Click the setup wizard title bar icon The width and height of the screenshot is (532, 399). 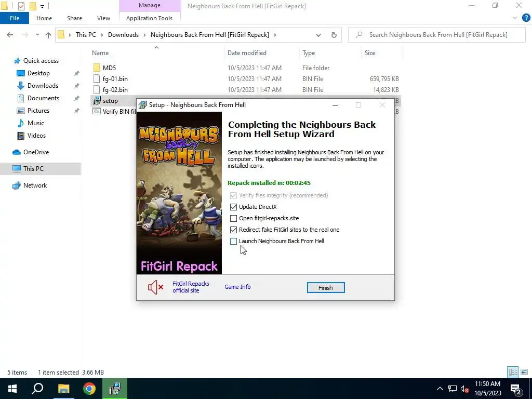(143, 105)
